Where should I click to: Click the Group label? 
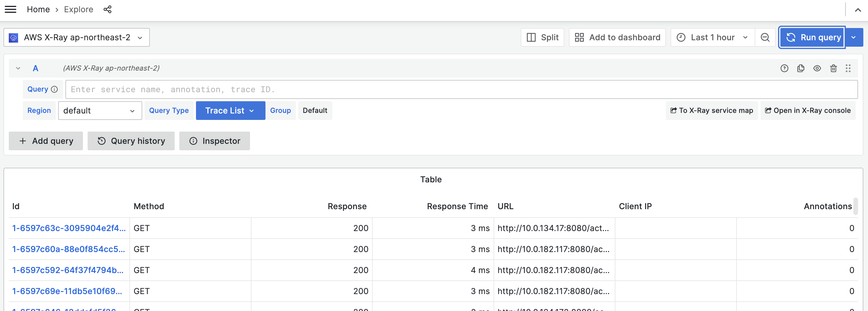pos(280,111)
